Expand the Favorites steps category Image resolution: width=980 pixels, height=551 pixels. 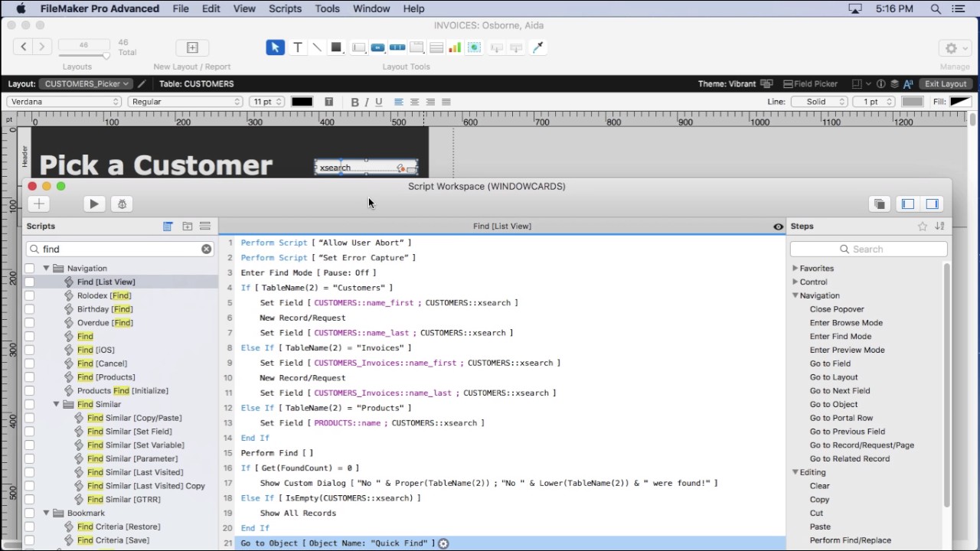[795, 269]
